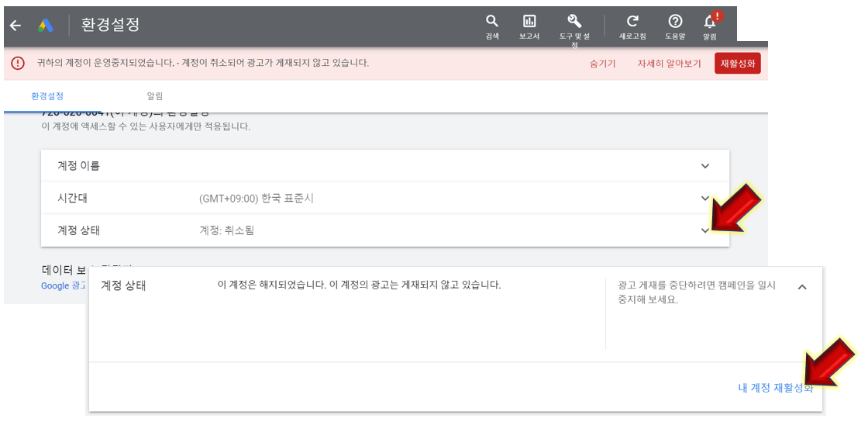
Task: Click the red warning icon in banner
Action: (18, 63)
